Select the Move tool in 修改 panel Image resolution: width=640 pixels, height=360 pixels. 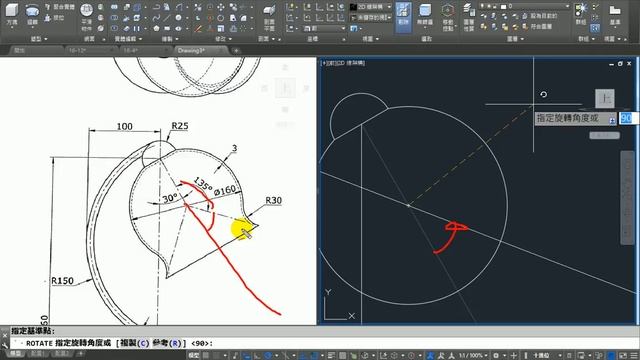[x=221, y=7]
